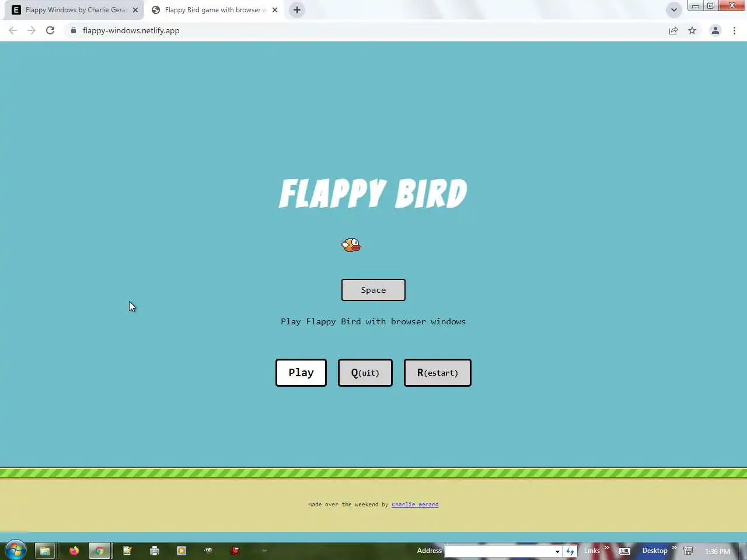
Task: Open File Explorer from the taskbar
Action: [44, 550]
